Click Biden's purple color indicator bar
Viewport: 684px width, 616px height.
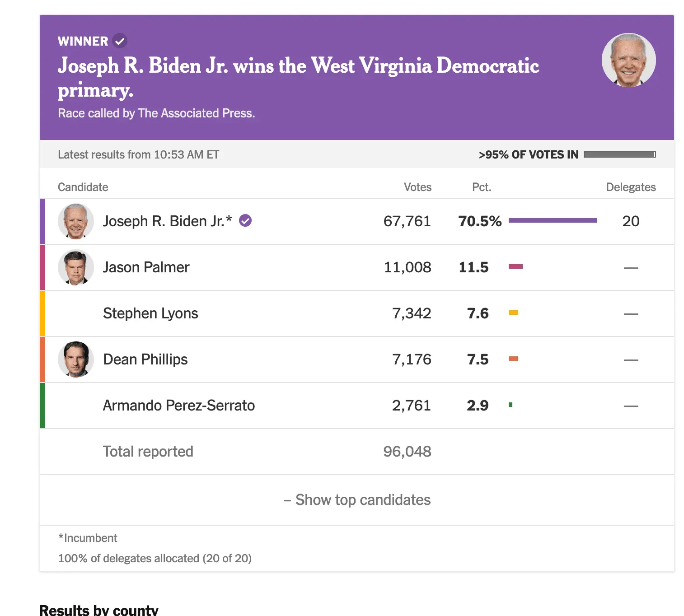tap(42, 221)
